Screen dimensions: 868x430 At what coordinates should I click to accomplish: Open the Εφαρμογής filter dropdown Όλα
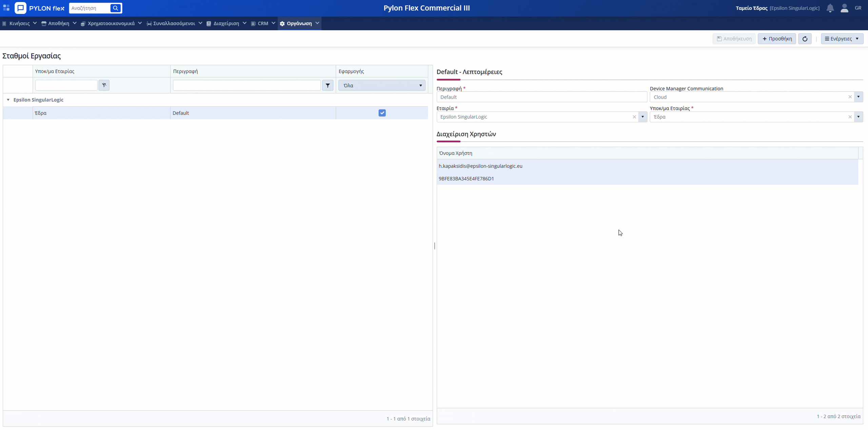coord(382,85)
